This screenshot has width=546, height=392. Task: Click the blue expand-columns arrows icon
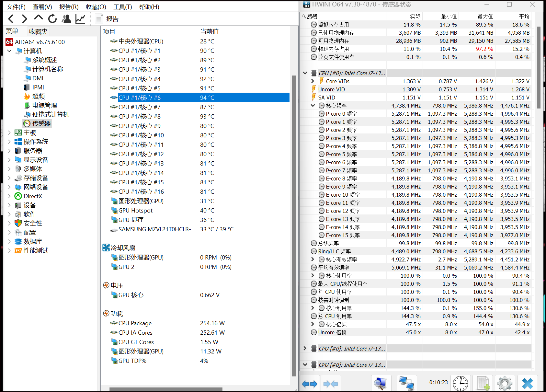(x=309, y=384)
